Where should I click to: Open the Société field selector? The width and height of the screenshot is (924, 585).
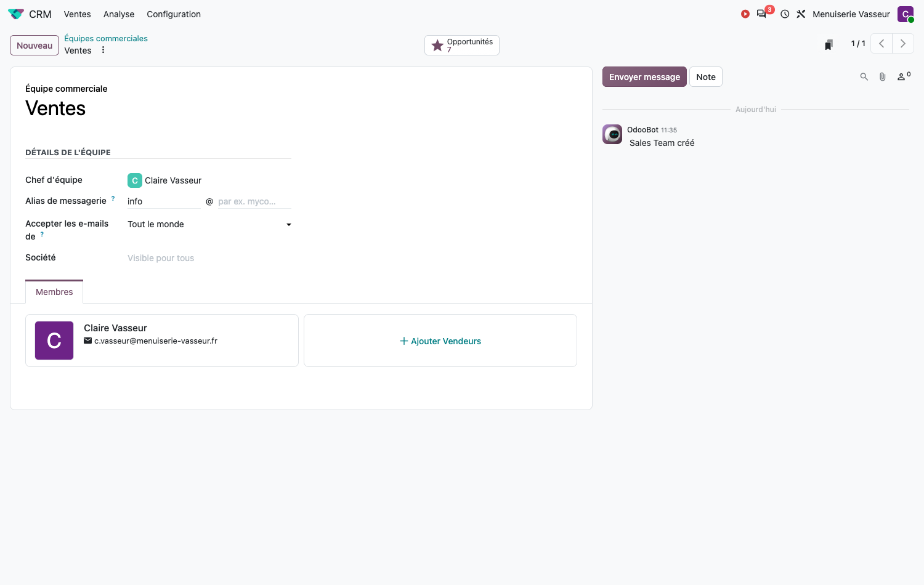click(x=209, y=258)
